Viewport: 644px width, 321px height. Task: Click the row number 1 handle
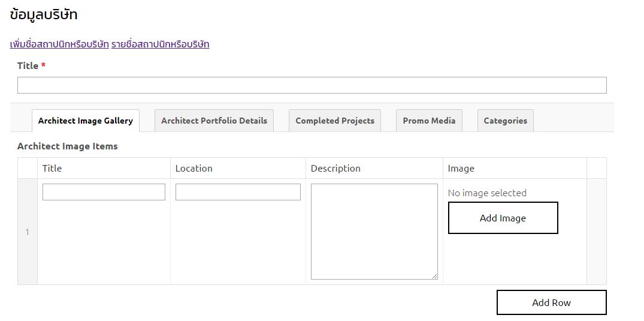[27, 232]
